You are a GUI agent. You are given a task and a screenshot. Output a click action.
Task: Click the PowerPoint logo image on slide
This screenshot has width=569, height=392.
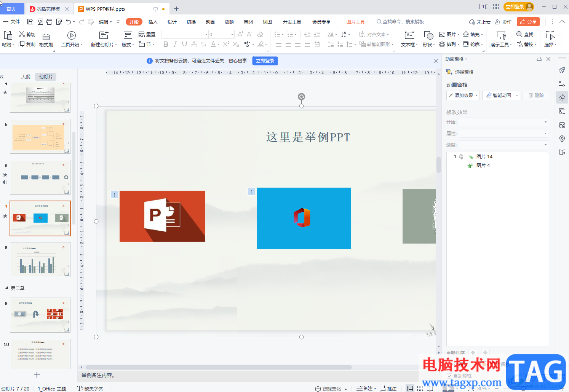pos(162,216)
